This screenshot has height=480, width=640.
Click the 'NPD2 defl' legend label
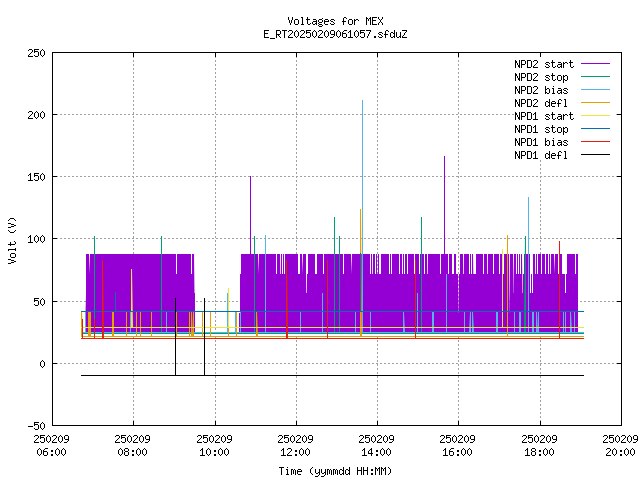click(541, 103)
